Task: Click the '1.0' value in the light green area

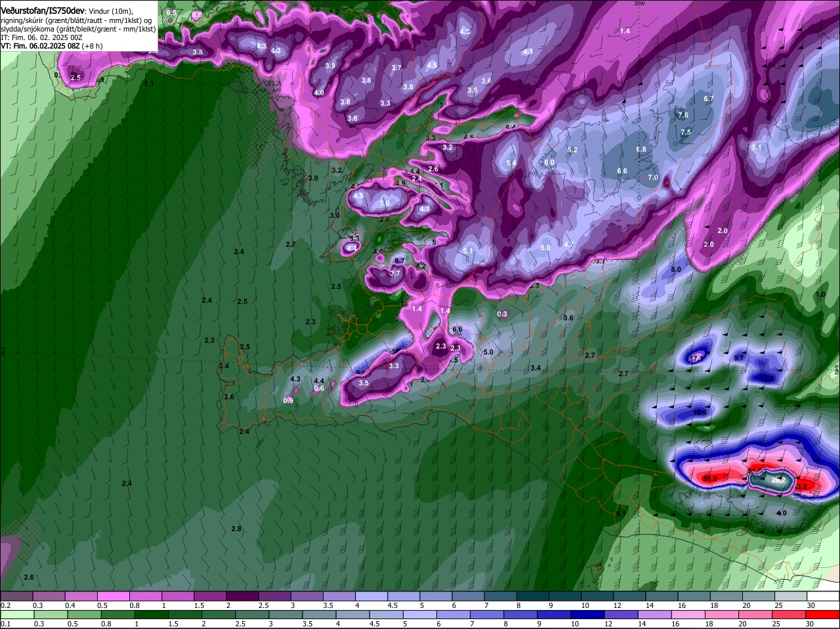Action: tap(820, 295)
